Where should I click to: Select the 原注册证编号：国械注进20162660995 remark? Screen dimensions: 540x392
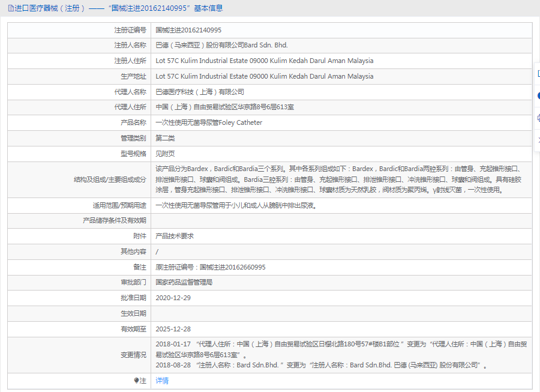coord(211,267)
